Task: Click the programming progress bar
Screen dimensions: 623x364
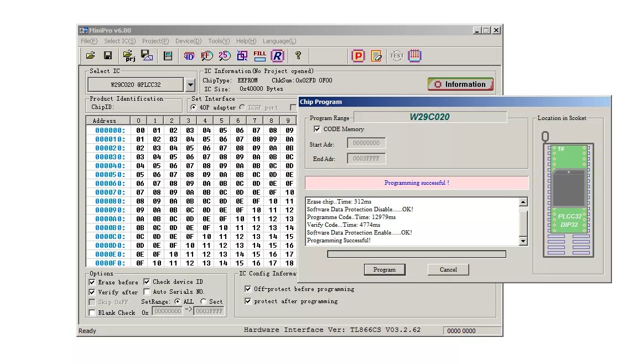Action: click(x=417, y=254)
